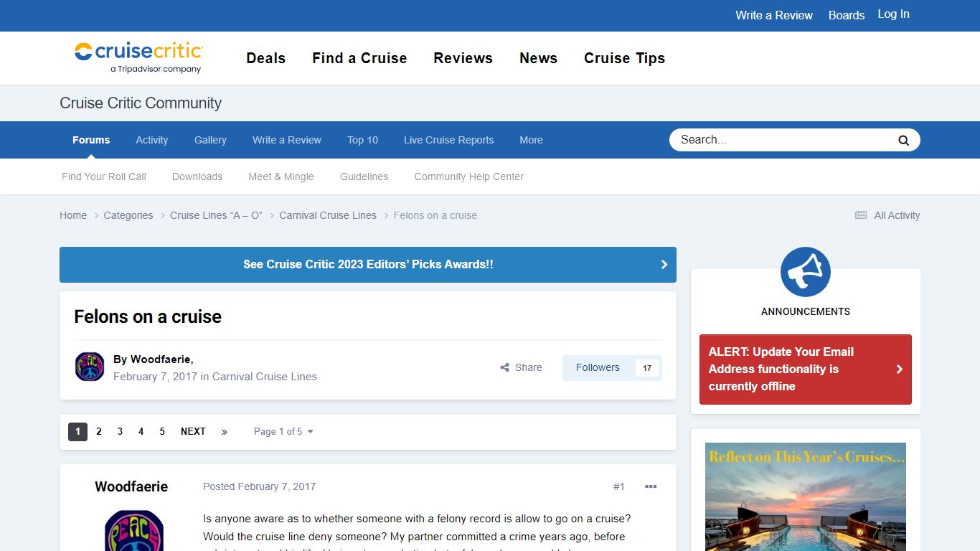Jump to last page double-arrow icon
Image resolution: width=980 pixels, height=551 pixels.
point(225,432)
